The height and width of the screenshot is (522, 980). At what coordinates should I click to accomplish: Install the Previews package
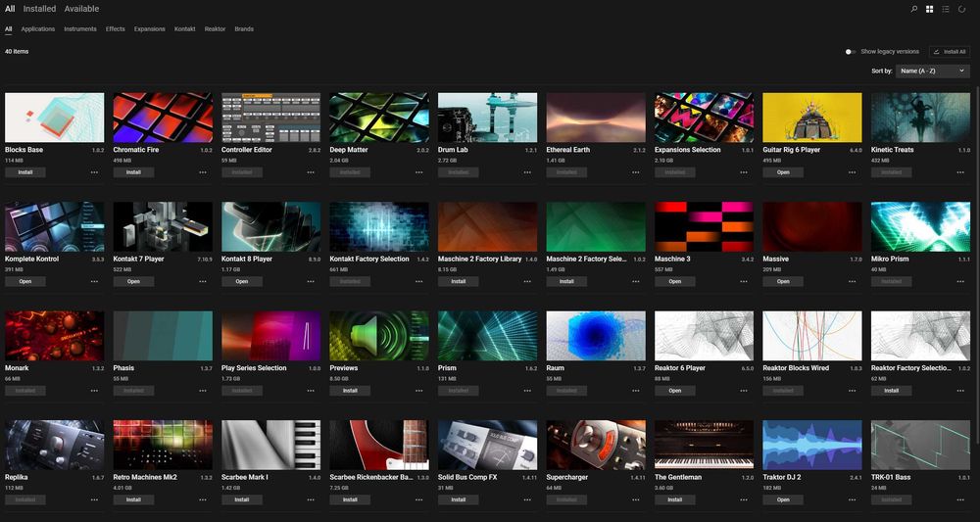(x=350, y=391)
